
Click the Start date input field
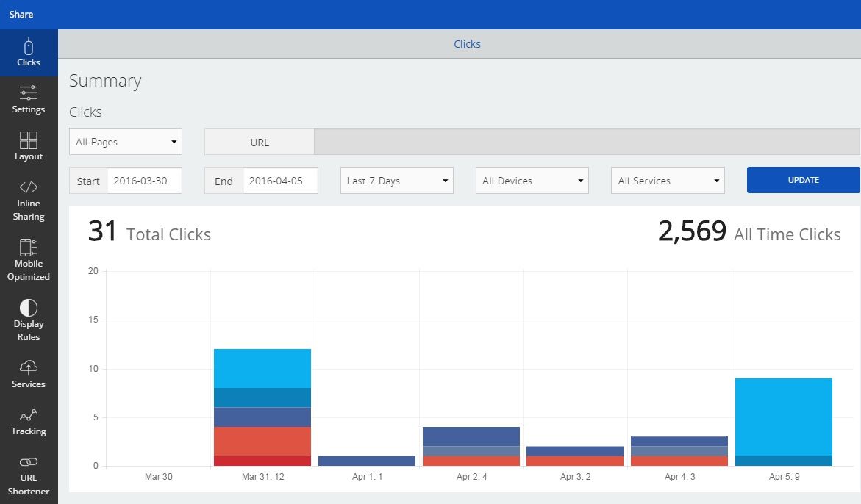pyautogui.click(x=144, y=181)
